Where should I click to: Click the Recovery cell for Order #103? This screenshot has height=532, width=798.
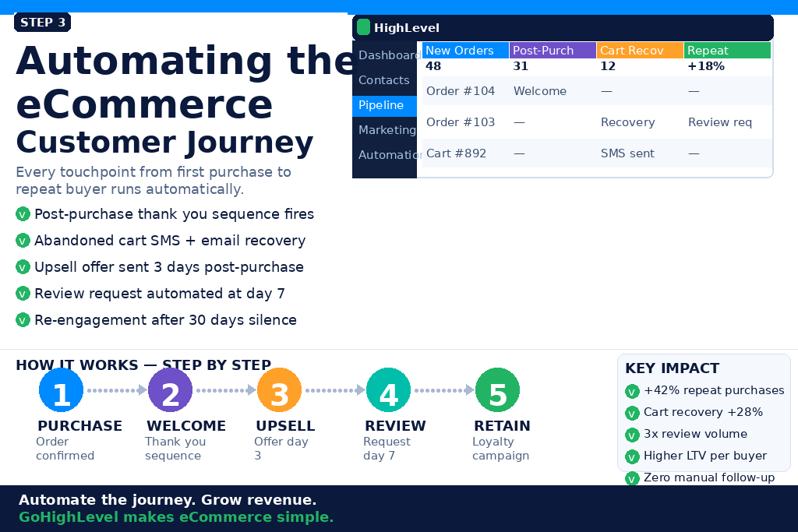tap(627, 122)
